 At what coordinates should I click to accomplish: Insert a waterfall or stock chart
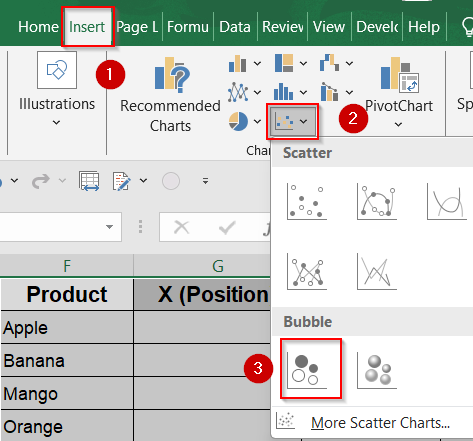coord(329,63)
